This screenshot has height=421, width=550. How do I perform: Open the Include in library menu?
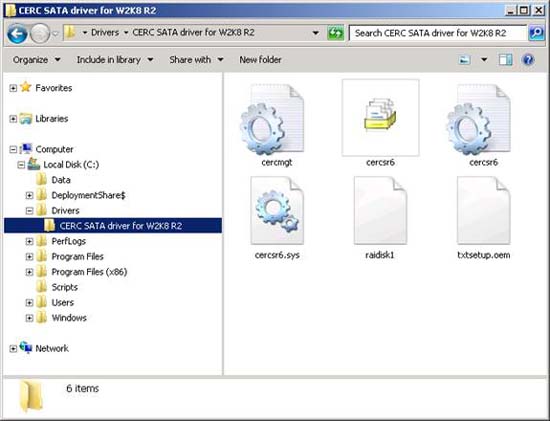coord(115,60)
